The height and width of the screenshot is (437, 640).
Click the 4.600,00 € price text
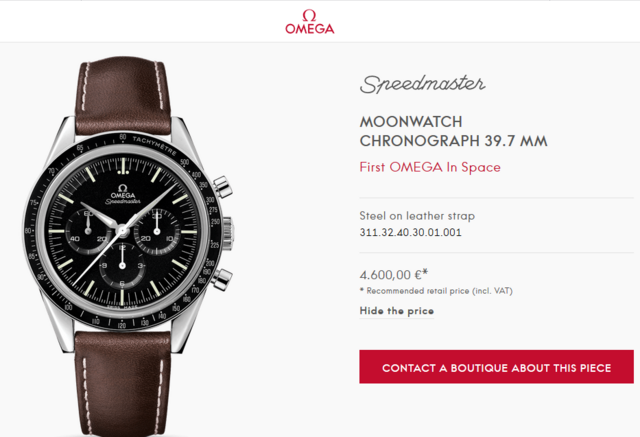[x=393, y=275]
